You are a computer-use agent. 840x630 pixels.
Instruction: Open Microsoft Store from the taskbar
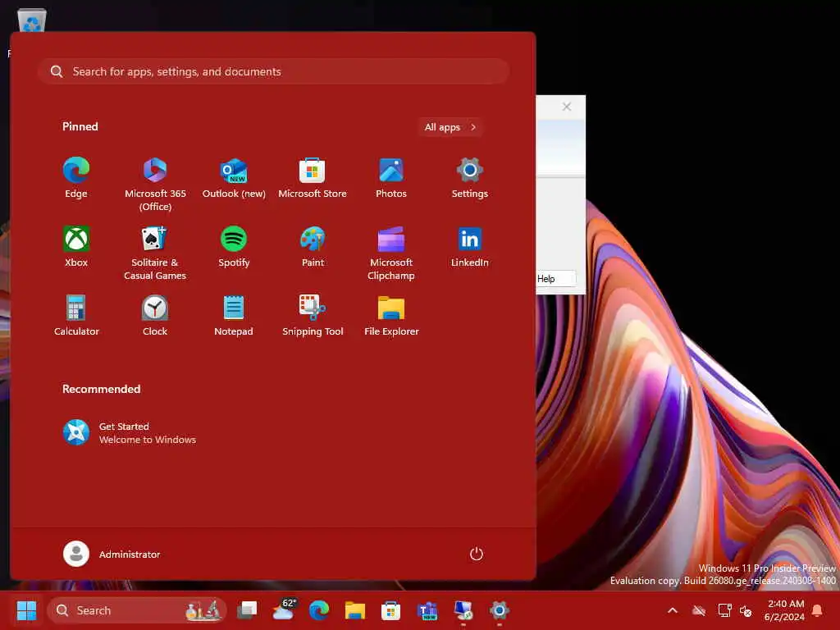(x=391, y=610)
